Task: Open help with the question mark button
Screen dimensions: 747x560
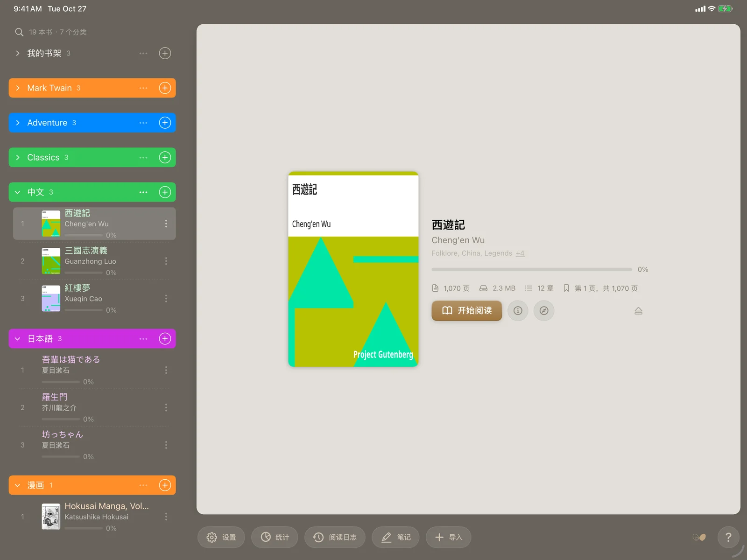Action: (728, 537)
